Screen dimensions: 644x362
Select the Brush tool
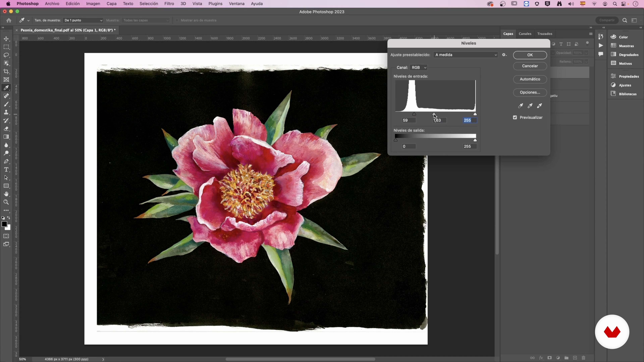click(x=6, y=104)
